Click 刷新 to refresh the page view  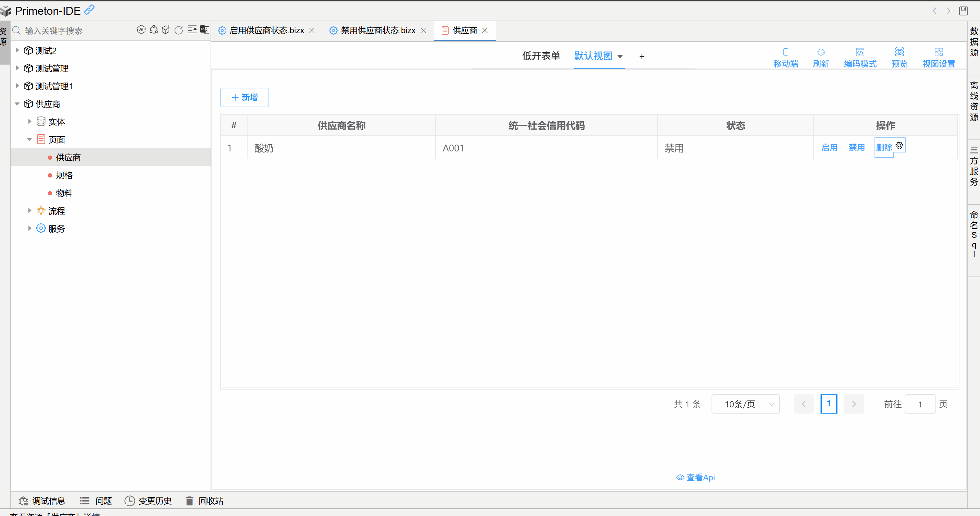821,57
